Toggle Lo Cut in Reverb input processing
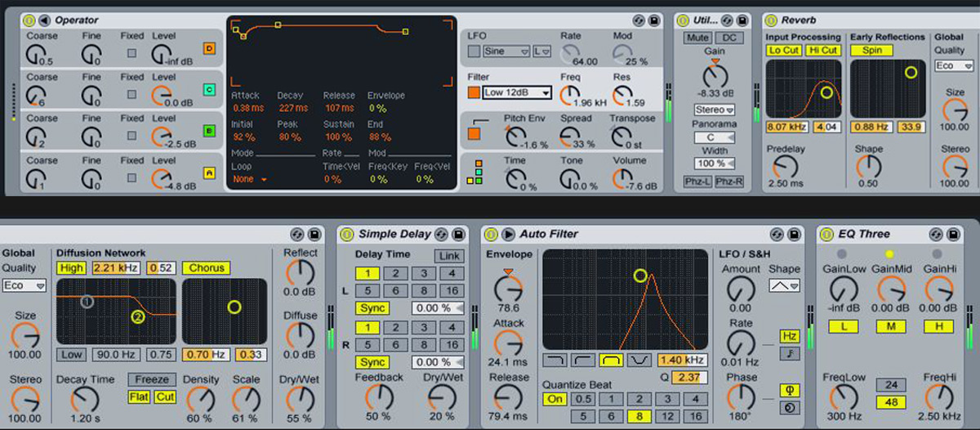Viewport: 980px width, 430px height. click(783, 50)
